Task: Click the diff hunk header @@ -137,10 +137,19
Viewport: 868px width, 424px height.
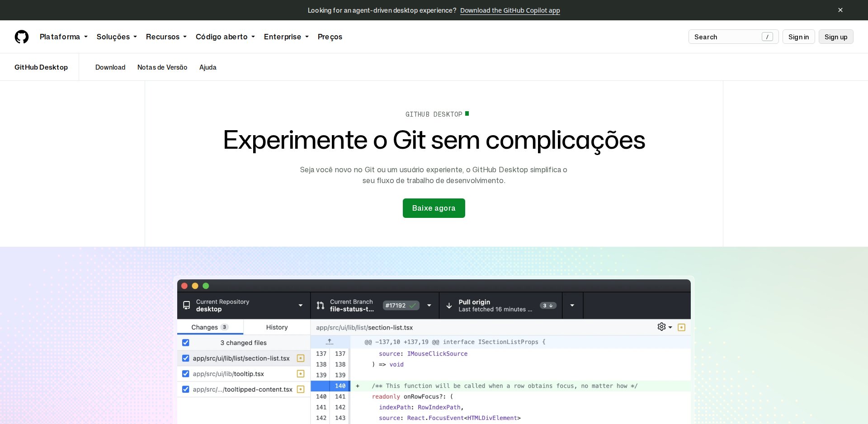Action: tap(455, 342)
